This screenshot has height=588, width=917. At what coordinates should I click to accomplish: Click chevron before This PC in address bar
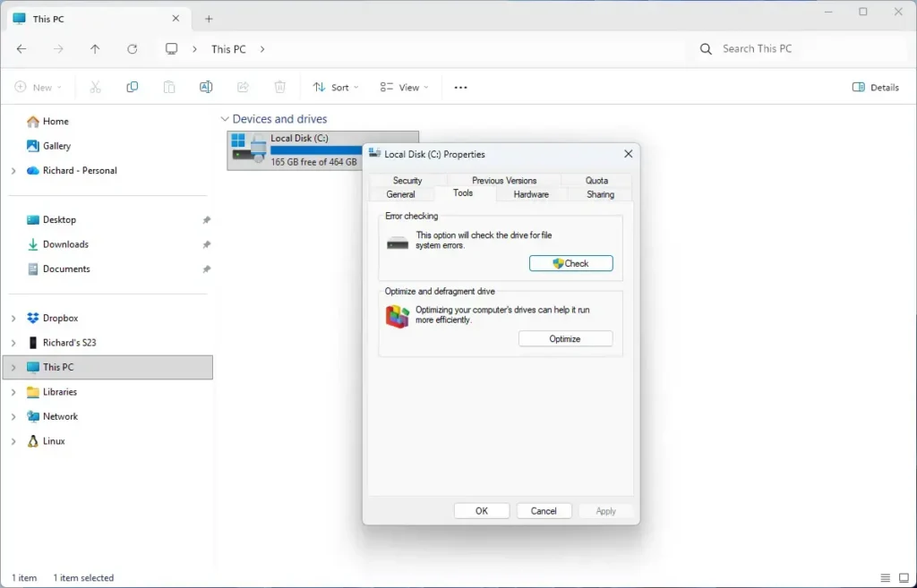194,49
